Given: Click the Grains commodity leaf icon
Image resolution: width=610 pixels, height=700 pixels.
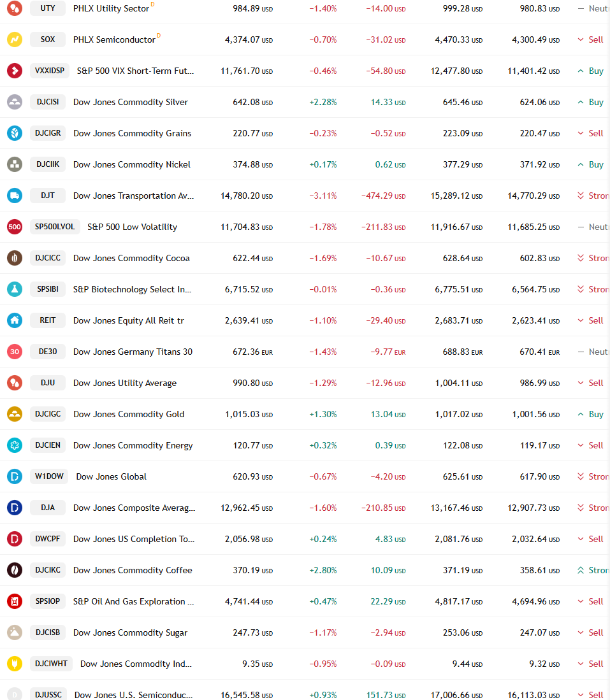Looking at the screenshot, I should click(x=15, y=133).
